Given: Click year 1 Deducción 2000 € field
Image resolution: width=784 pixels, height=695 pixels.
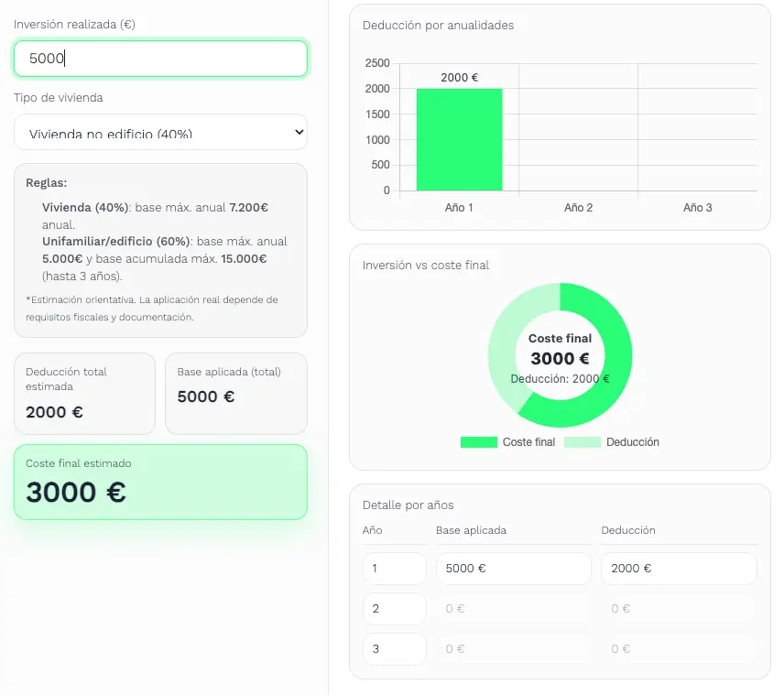Looking at the screenshot, I should click(679, 569).
